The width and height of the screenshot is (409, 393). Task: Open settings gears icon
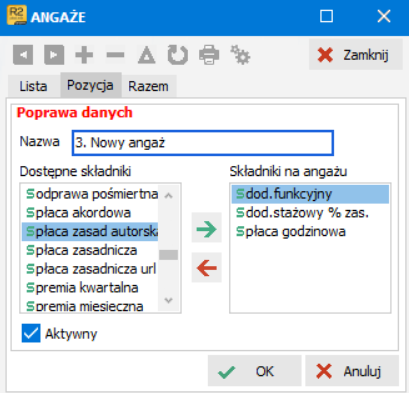coord(240,55)
